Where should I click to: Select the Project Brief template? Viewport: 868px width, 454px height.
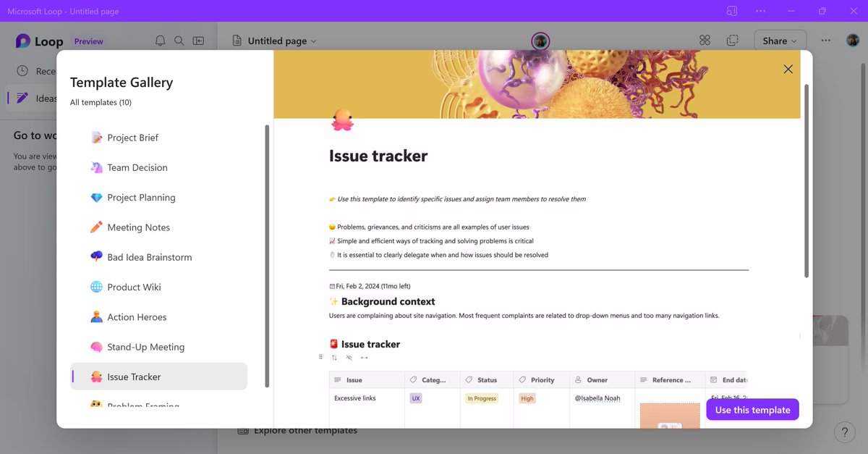[158, 138]
